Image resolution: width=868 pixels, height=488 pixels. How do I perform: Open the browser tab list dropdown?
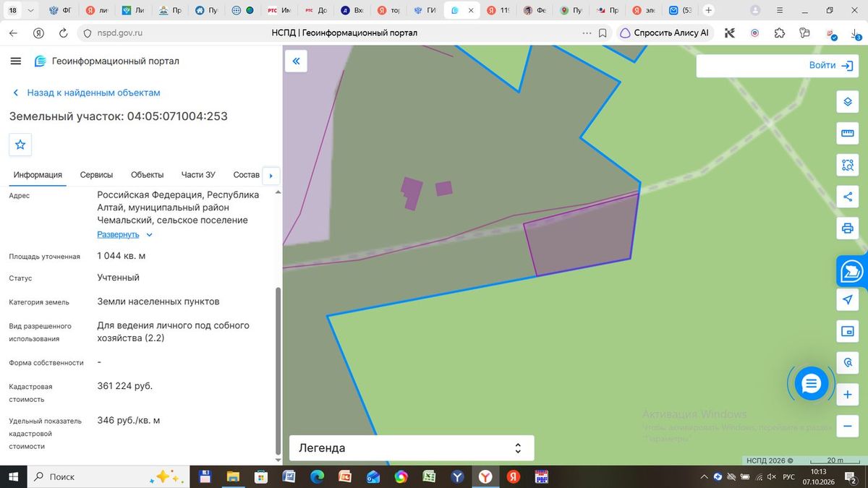pos(30,11)
